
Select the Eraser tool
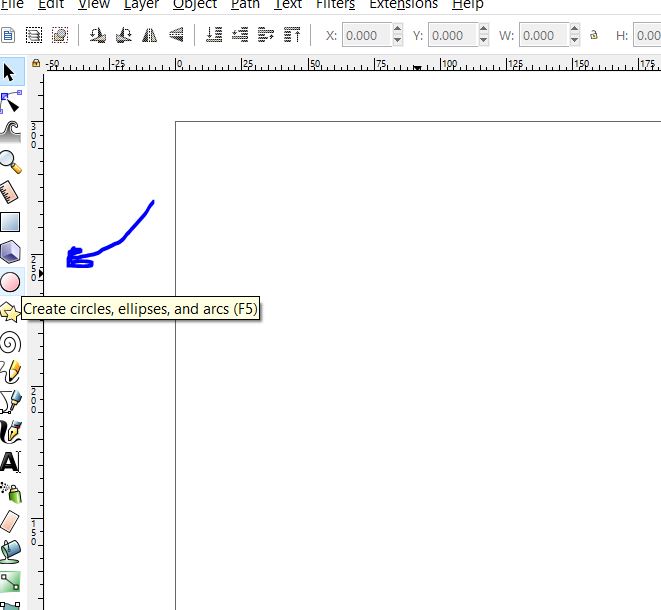point(9,522)
